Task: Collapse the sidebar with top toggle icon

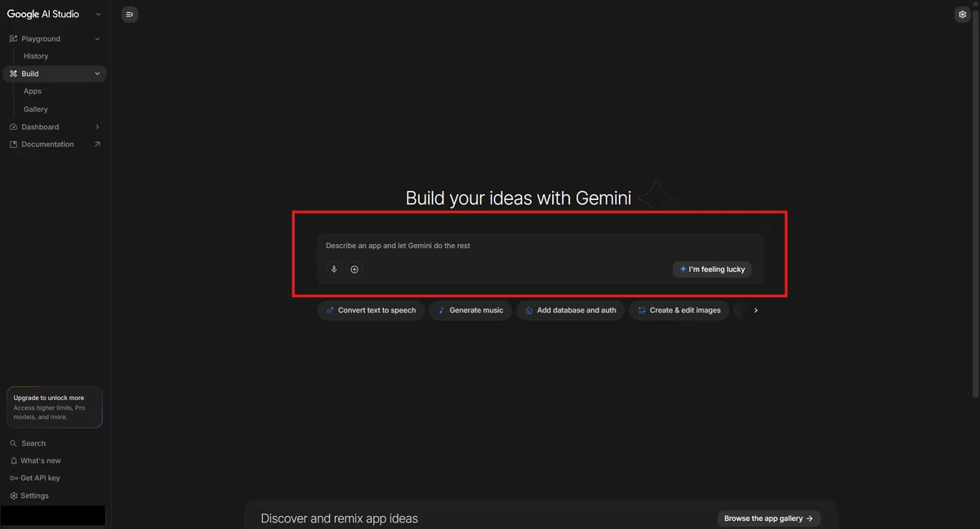Action: point(129,14)
